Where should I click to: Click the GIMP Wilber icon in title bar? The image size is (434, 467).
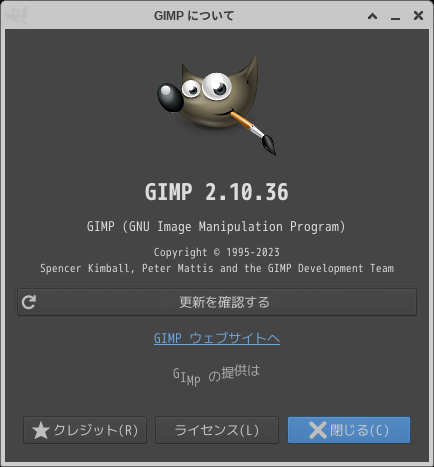point(17,15)
